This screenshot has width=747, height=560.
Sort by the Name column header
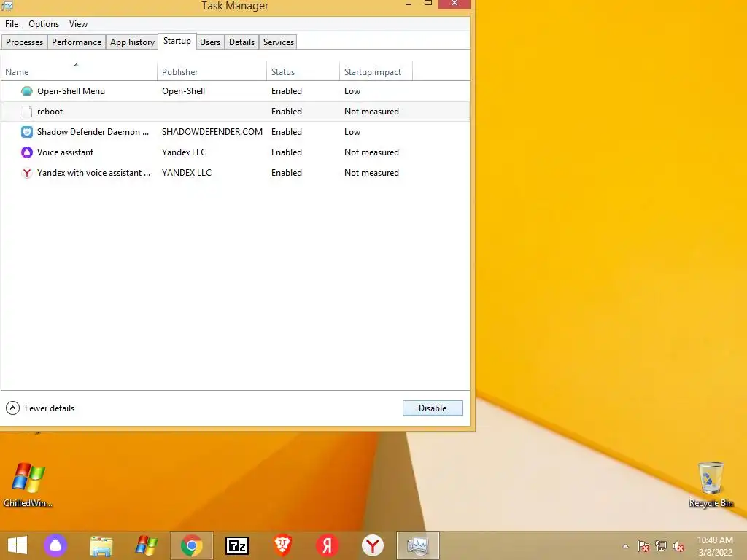[x=79, y=71]
